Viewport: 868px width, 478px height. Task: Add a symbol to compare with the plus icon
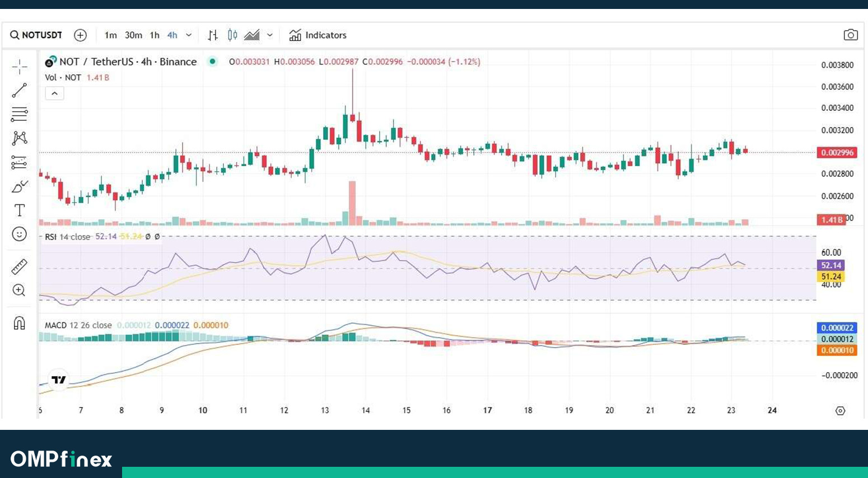[x=81, y=35]
